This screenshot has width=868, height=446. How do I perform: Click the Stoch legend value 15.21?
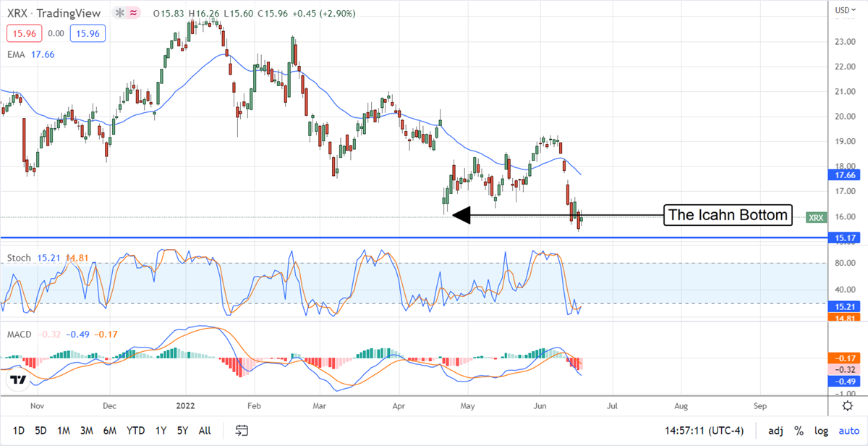[48, 258]
